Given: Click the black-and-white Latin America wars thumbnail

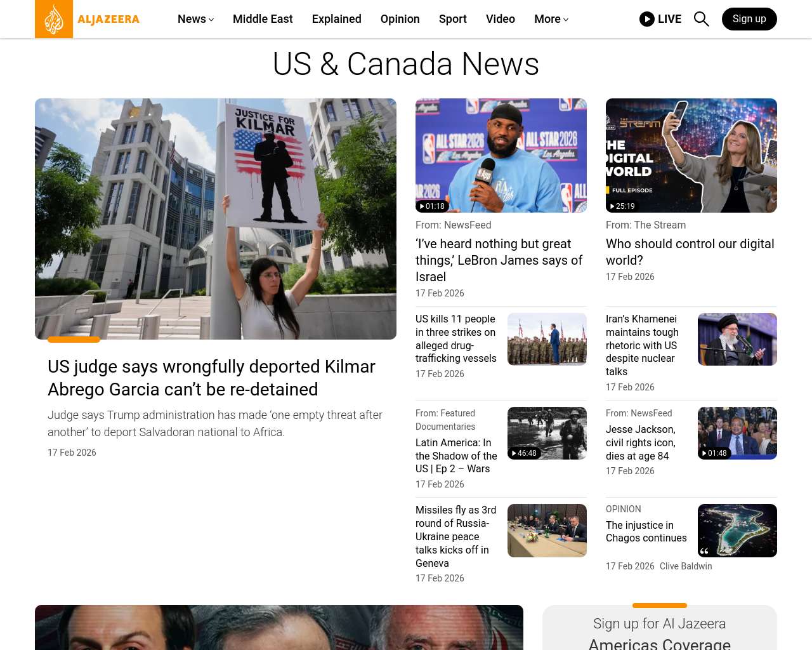Looking at the screenshot, I should tap(547, 433).
